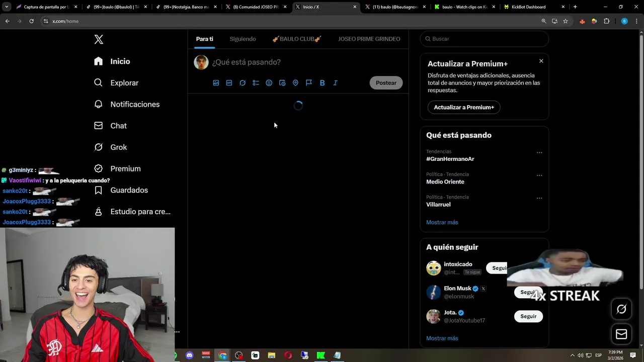Follow Jota. account
Viewport: 644px width, 362px height.
(528, 316)
